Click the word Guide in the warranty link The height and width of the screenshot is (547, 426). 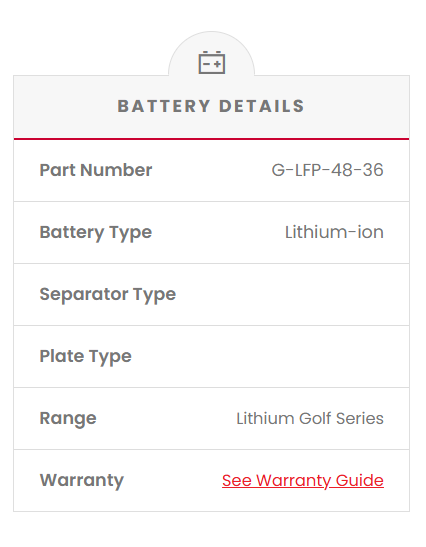coord(360,480)
